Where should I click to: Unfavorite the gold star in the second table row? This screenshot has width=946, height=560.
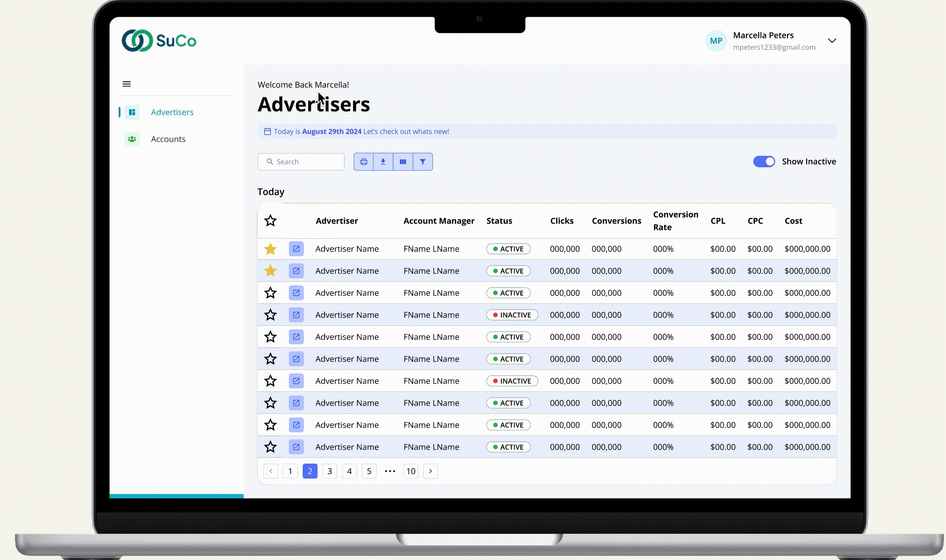(270, 271)
